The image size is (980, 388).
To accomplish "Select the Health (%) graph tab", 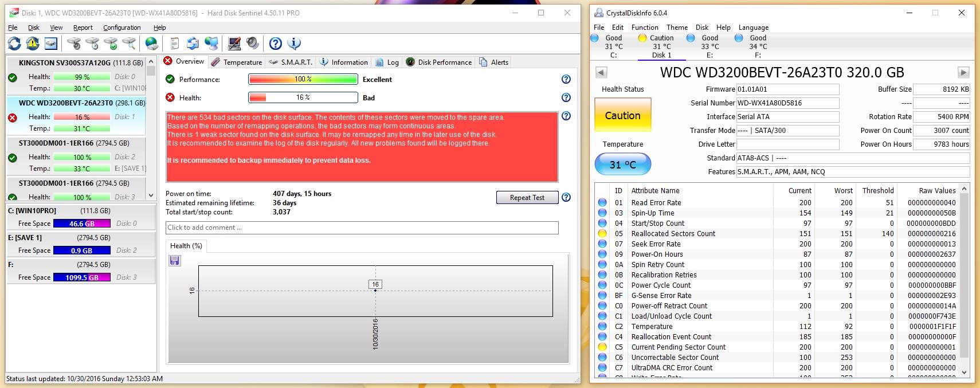I will 186,246.
